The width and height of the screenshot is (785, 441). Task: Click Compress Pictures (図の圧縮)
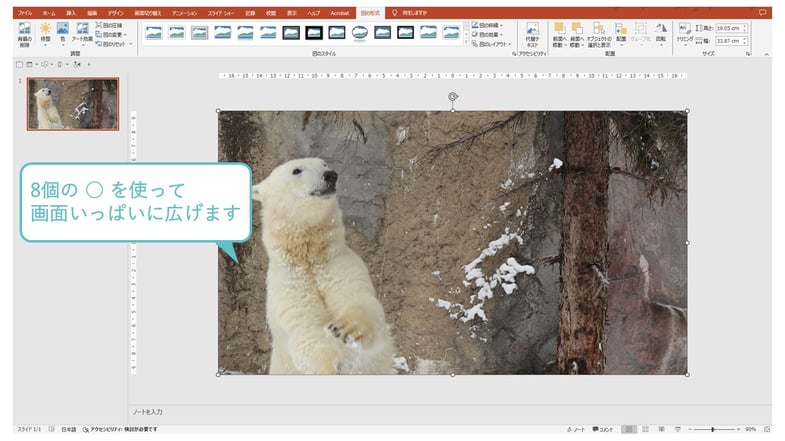tap(109, 25)
